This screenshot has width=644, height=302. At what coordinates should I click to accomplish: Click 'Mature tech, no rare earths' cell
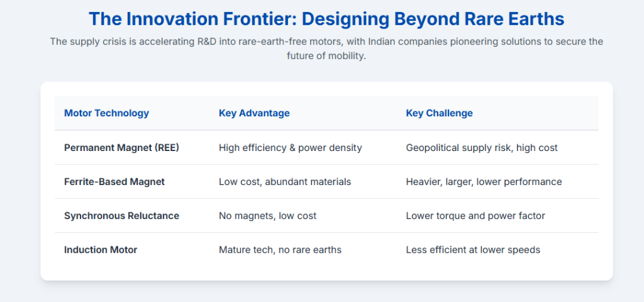(280, 250)
